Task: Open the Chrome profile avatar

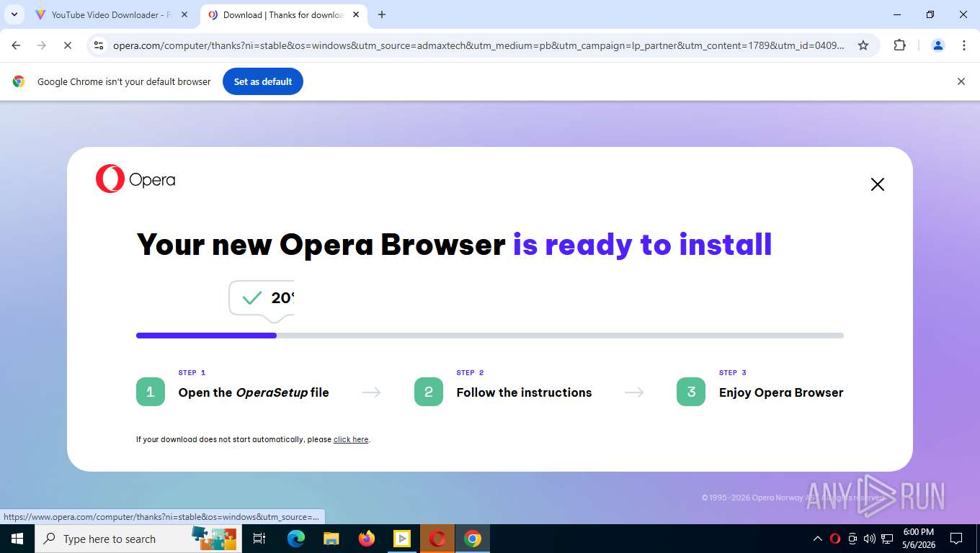Action: 937,45
